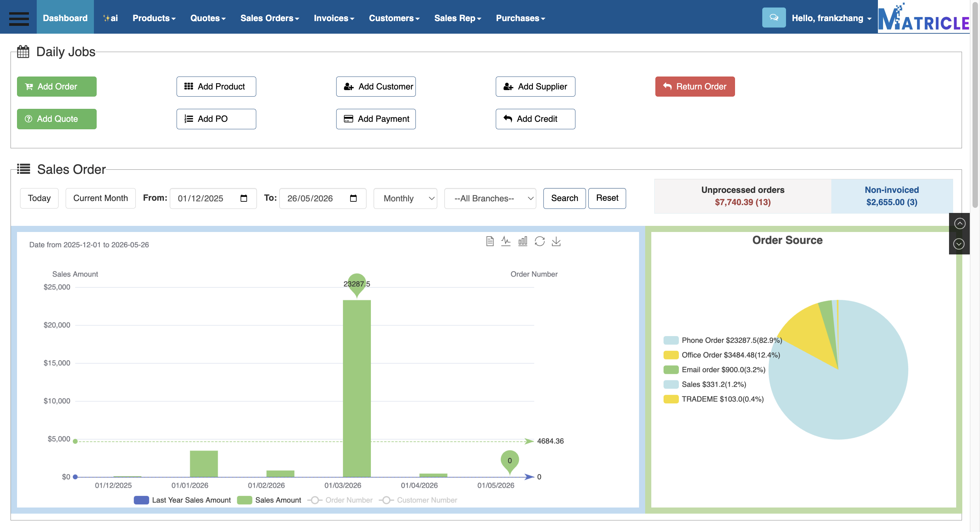Screen dimensions: 980x532
Task: Open the Sales Orders menu
Action: click(269, 18)
